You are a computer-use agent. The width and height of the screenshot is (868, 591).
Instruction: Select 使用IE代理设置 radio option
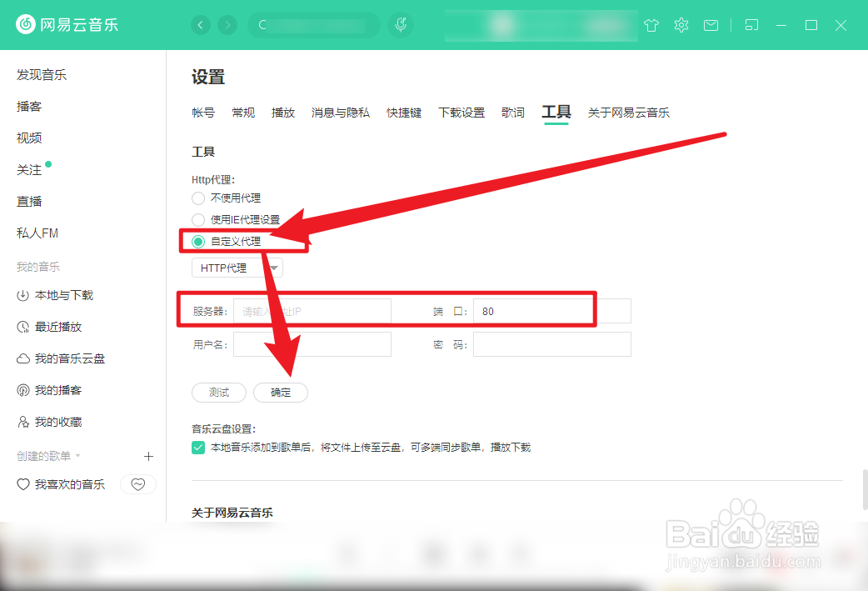pyautogui.click(x=198, y=220)
